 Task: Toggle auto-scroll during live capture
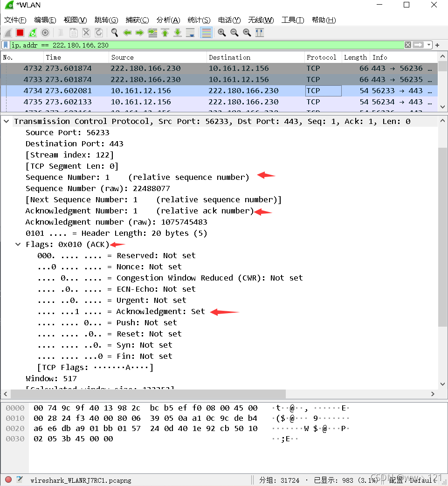click(190, 33)
